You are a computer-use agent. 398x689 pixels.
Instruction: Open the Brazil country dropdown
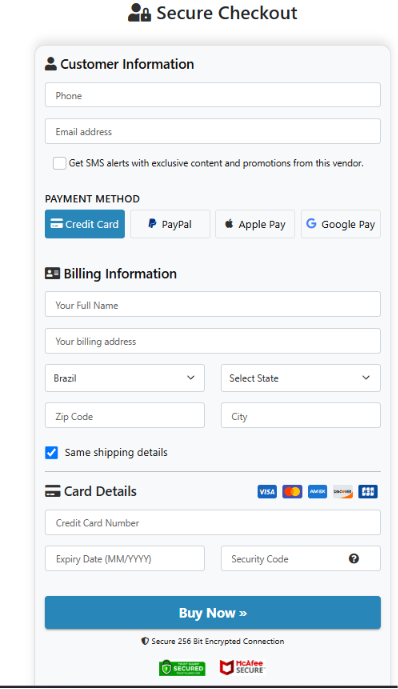pyautogui.click(x=125, y=378)
